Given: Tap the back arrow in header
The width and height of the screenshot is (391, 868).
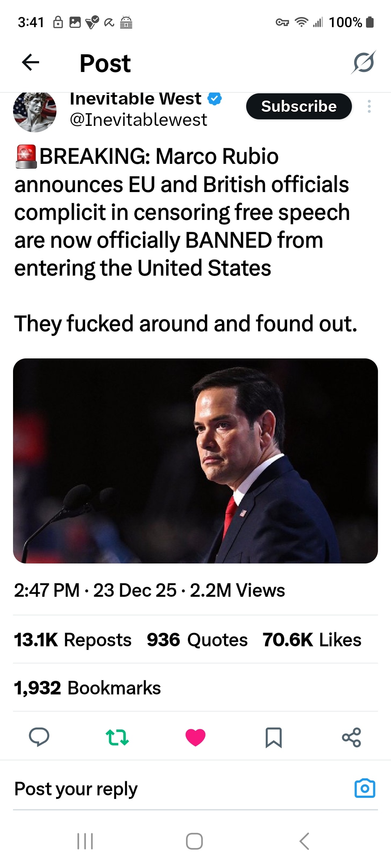Looking at the screenshot, I should [x=31, y=63].
